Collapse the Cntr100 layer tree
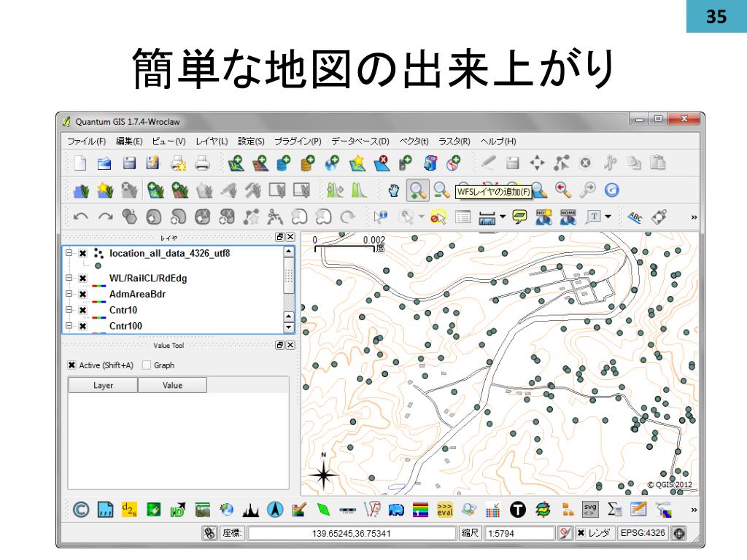This screenshot has height=560, width=747. pyautogui.click(x=69, y=326)
